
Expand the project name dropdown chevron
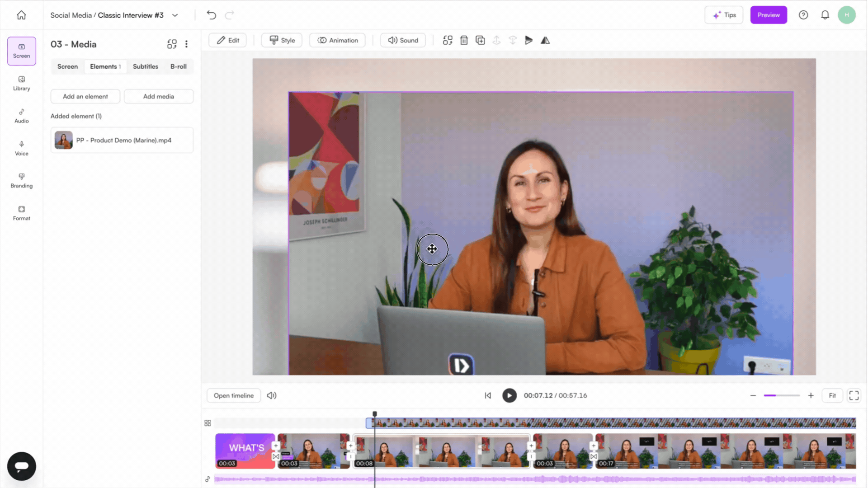pos(175,15)
